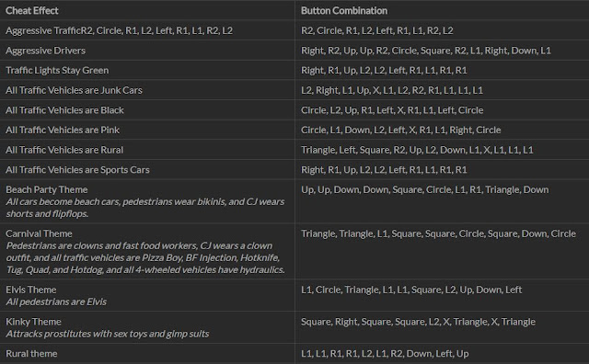
Task: Select the Elvis Theme button combination
Action: click(411, 290)
